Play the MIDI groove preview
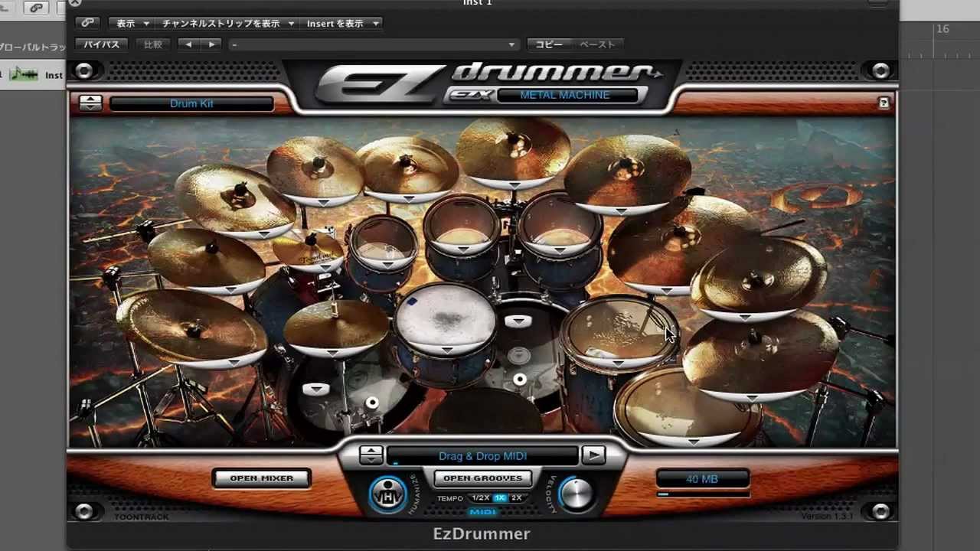980x551 pixels. coord(593,455)
